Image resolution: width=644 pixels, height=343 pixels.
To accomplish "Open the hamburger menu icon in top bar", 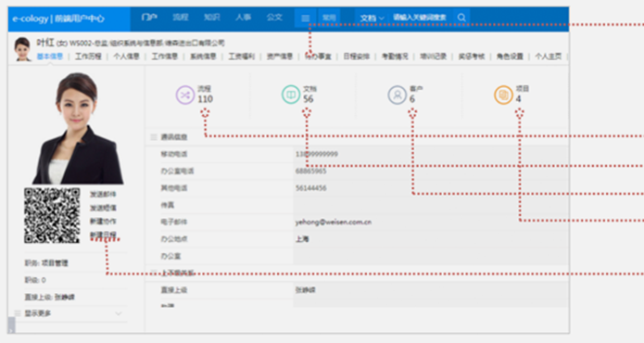I will (x=305, y=18).
